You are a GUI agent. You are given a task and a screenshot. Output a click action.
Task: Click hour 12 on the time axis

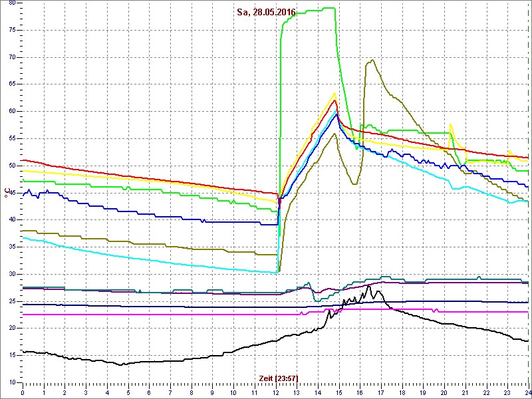275,392
